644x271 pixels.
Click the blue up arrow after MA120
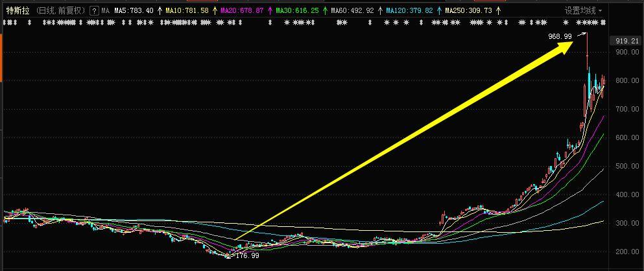tap(439, 10)
